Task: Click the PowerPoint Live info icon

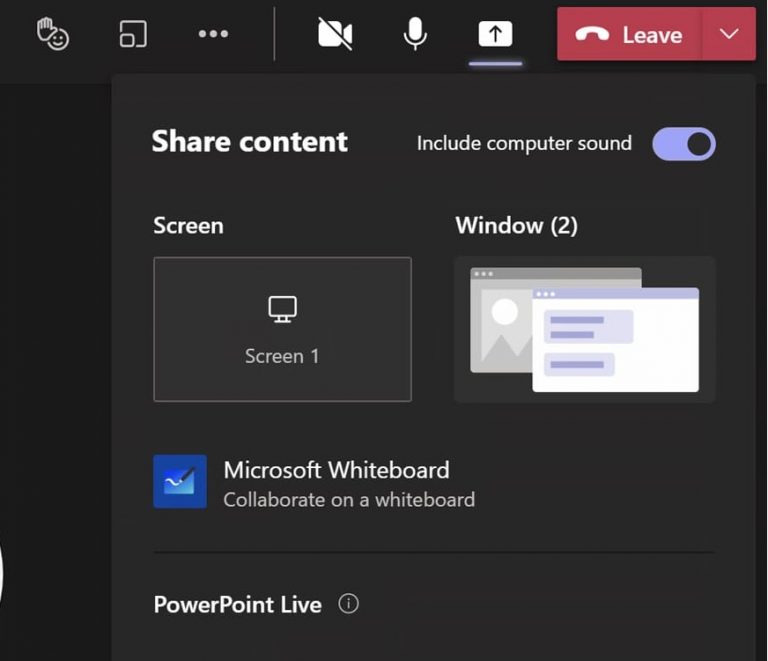Action: (x=348, y=604)
